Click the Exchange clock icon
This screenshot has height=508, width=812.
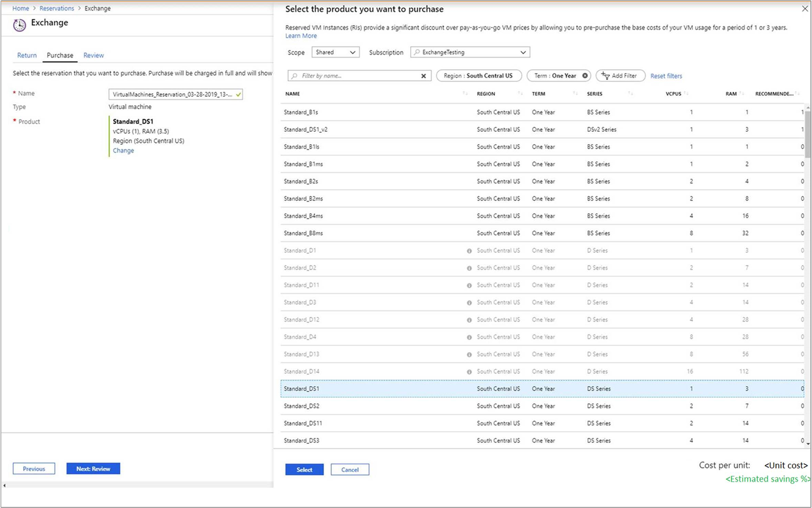(x=20, y=25)
